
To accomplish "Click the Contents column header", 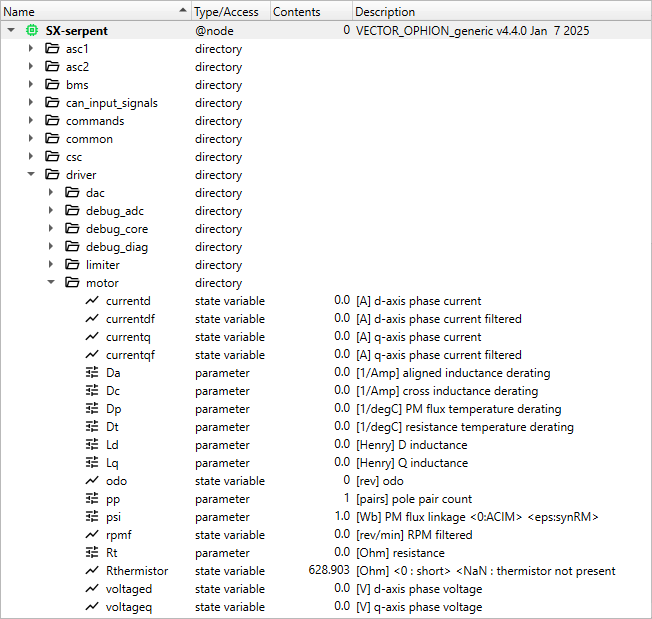I will 311,12.
